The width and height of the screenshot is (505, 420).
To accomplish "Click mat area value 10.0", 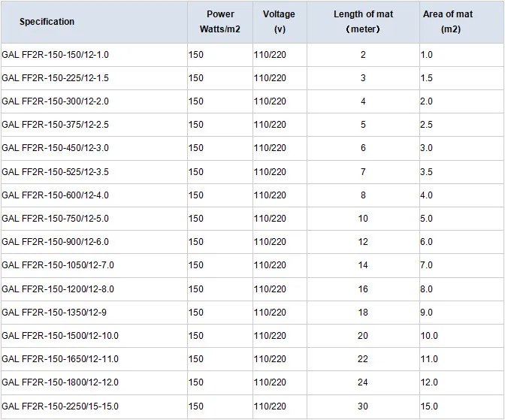I will point(429,336).
